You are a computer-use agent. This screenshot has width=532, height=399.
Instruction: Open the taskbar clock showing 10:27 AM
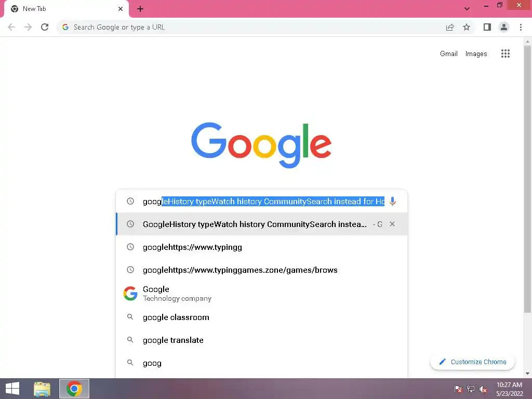click(x=509, y=389)
